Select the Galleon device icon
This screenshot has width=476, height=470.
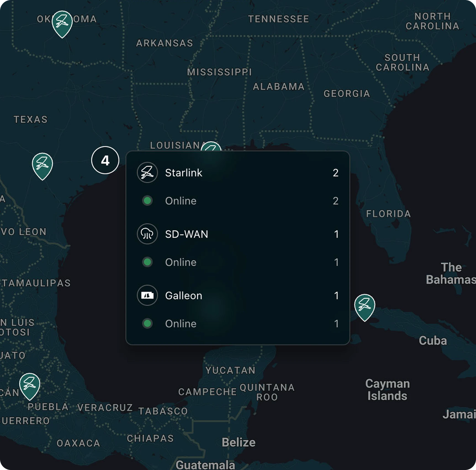point(147,295)
